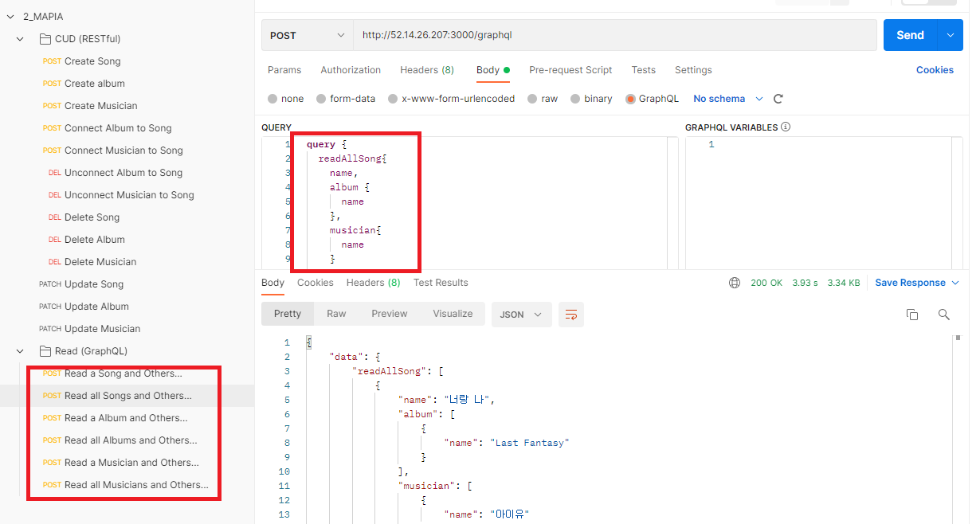The image size is (980, 524).
Task: Refresh the GraphQL schema with the refresh icon
Action: 778,98
